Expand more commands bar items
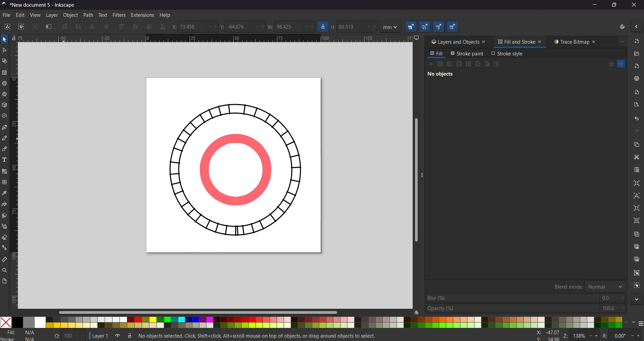 637,299
